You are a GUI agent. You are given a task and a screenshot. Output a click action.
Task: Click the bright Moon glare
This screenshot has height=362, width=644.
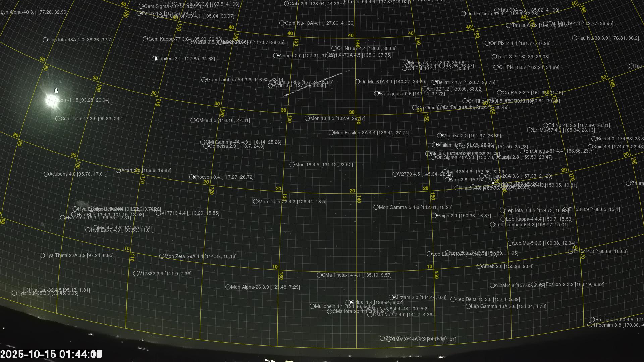coord(51,100)
